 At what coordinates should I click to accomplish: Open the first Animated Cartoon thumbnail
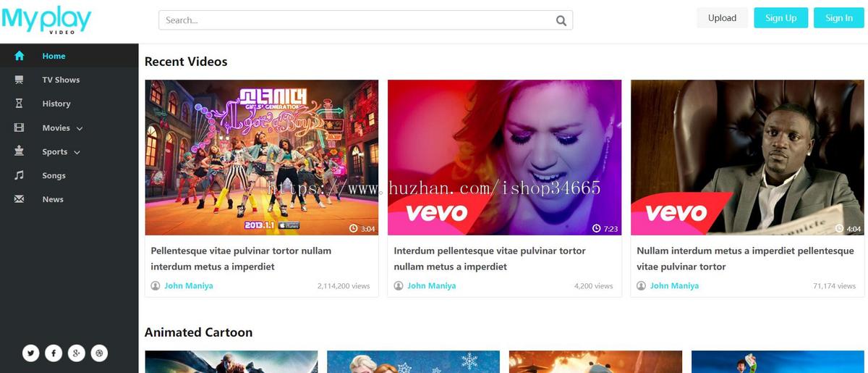point(231,362)
